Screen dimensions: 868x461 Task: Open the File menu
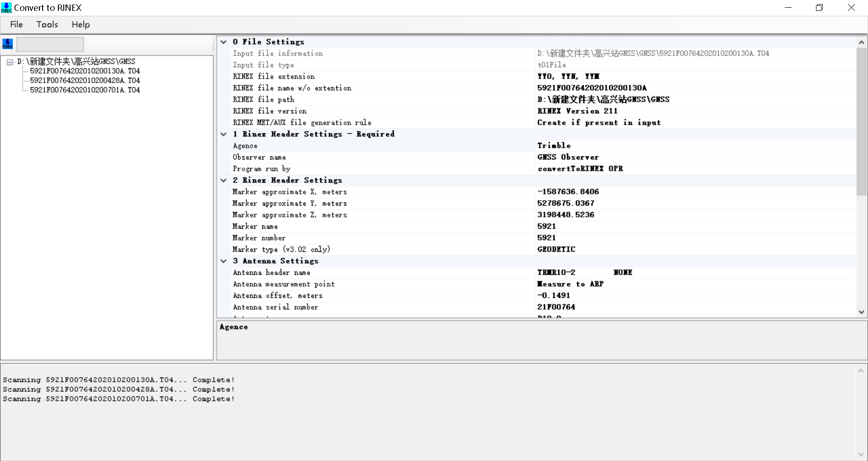pyautogui.click(x=16, y=24)
